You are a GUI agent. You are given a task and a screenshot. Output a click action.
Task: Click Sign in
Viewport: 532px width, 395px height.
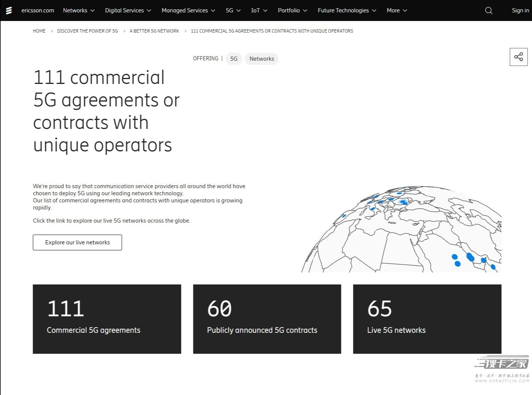[520, 10]
